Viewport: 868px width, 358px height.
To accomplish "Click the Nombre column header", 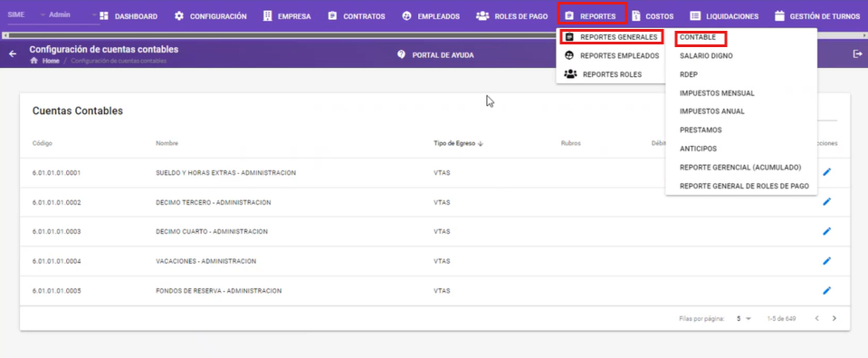I will (167, 143).
